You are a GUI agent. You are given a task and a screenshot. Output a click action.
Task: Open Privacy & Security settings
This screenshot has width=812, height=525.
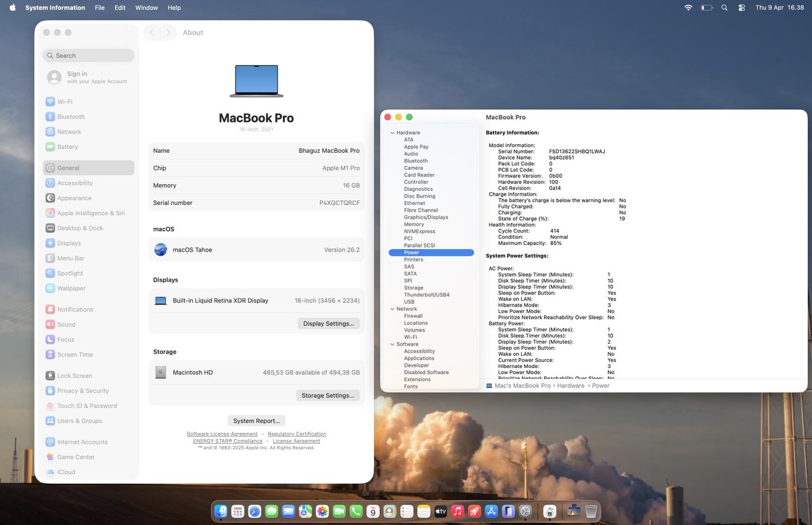coord(89,390)
